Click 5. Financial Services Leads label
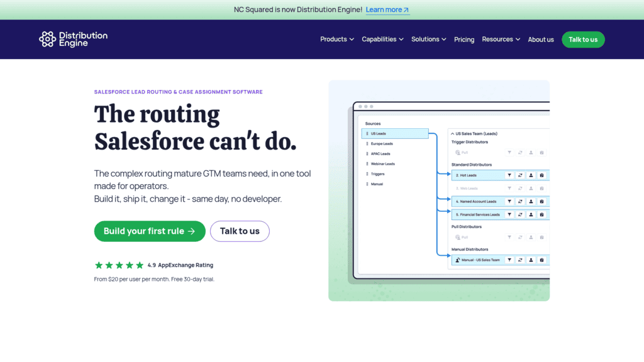This screenshot has height=362, width=644. click(478, 215)
